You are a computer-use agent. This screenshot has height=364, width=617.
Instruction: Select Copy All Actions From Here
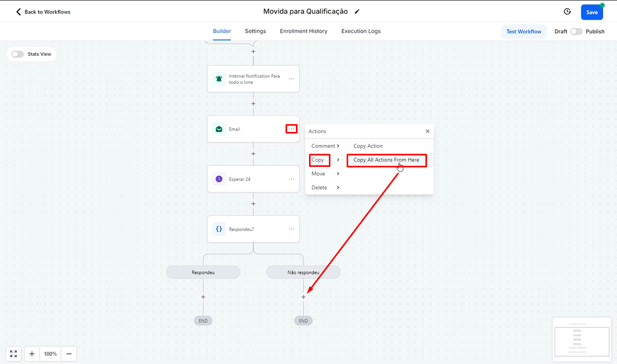(x=386, y=160)
